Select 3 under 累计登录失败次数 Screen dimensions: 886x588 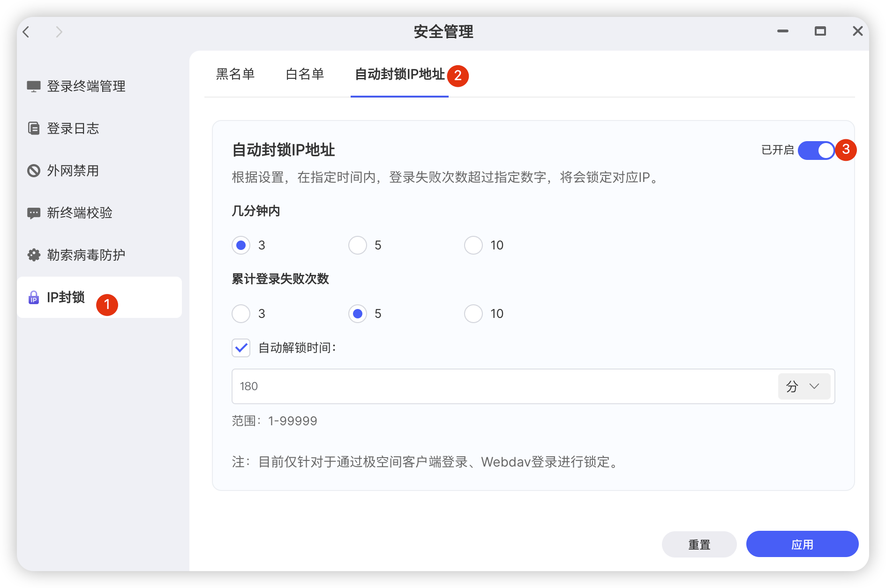(241, 314)
